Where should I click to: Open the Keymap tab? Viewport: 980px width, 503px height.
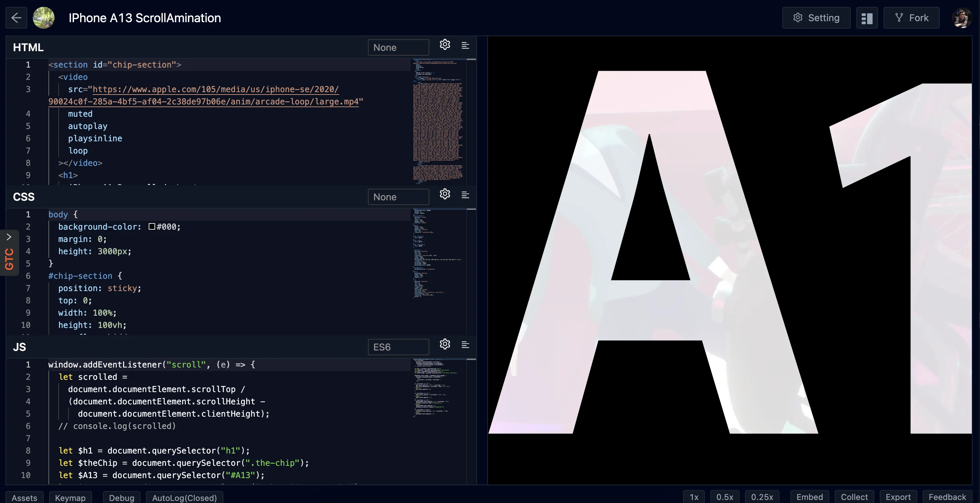[x=70, y=497]
